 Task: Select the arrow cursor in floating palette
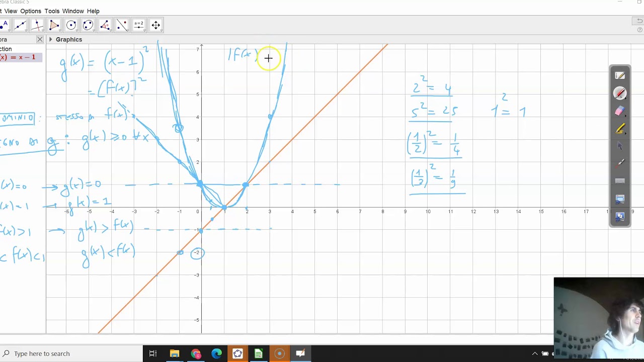pyautogui.click(x=620, y=146)
